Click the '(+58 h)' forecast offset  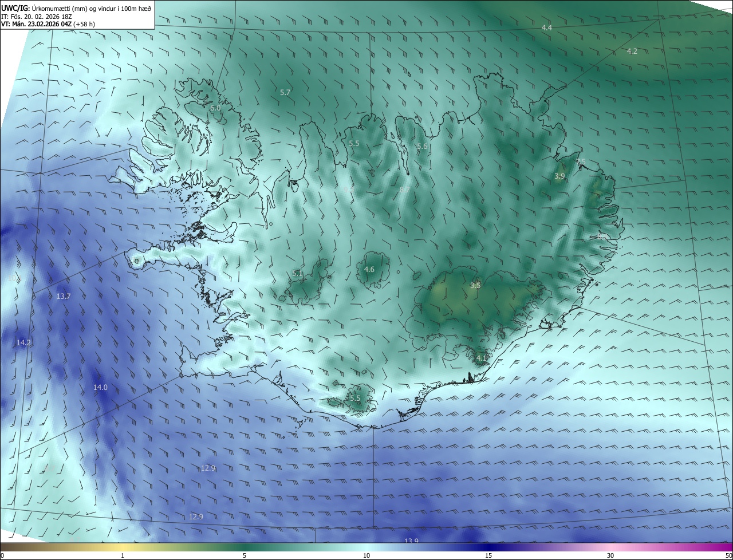pos(84,25)
